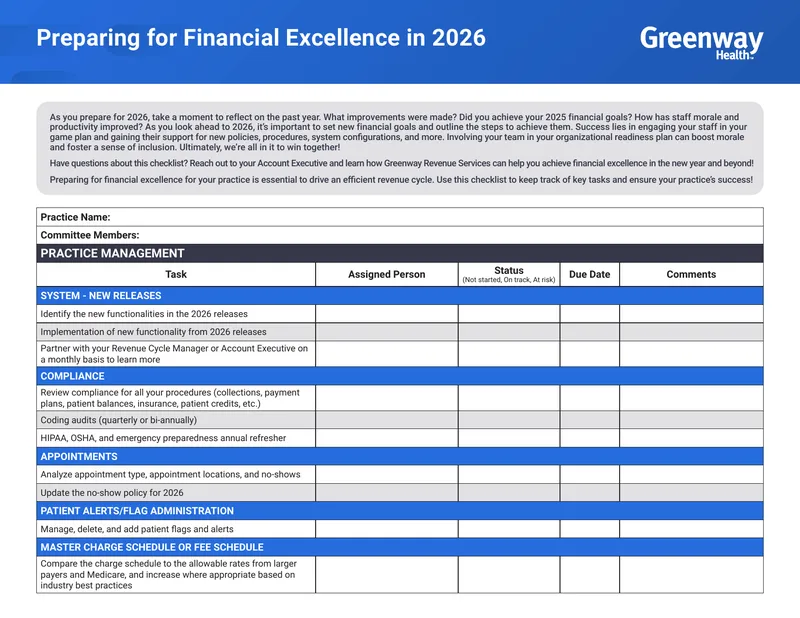
Task: Click the 'As you prepare for 2026' intro paragraph
Action: (398, 132)
